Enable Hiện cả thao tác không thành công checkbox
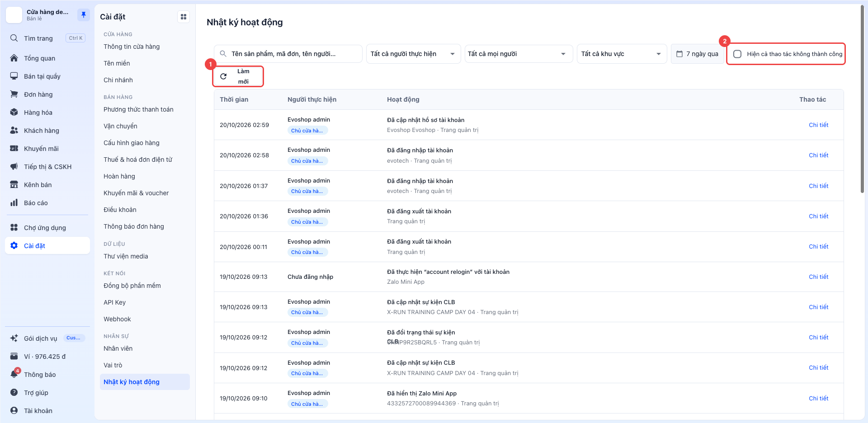This screenshot has height=423, width=868. [737, 54]
